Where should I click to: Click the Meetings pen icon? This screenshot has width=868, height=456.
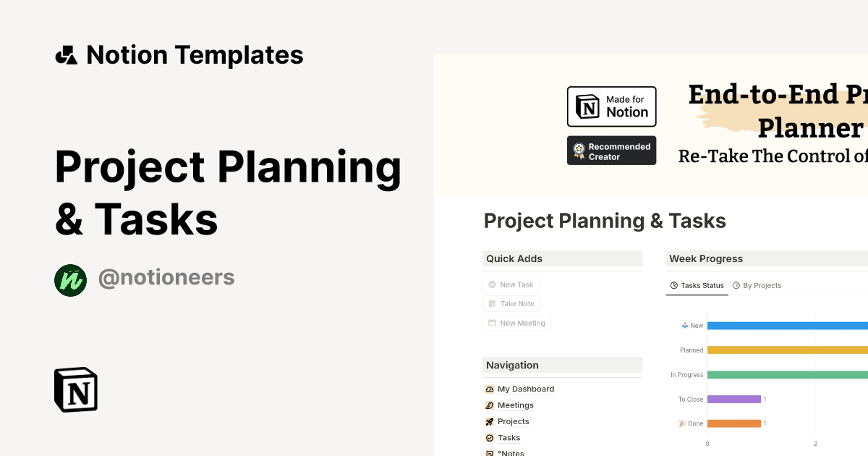pos(490,405)
